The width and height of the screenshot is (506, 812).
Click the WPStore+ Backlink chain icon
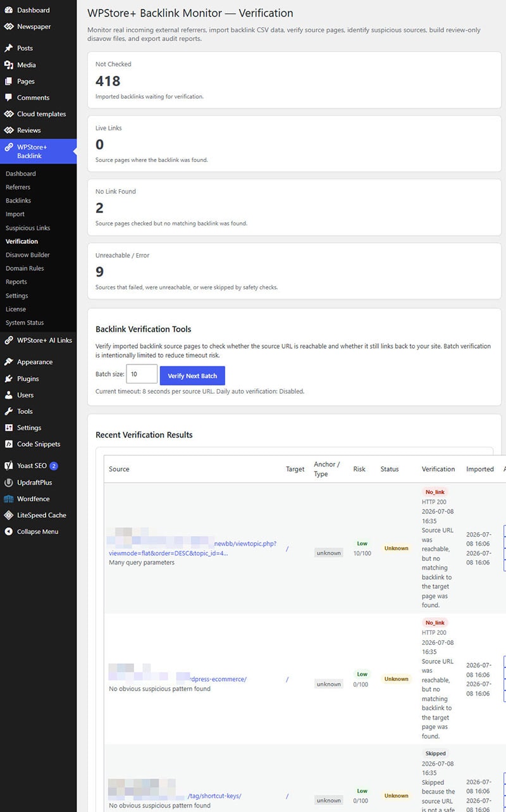(x=9, y=147)
